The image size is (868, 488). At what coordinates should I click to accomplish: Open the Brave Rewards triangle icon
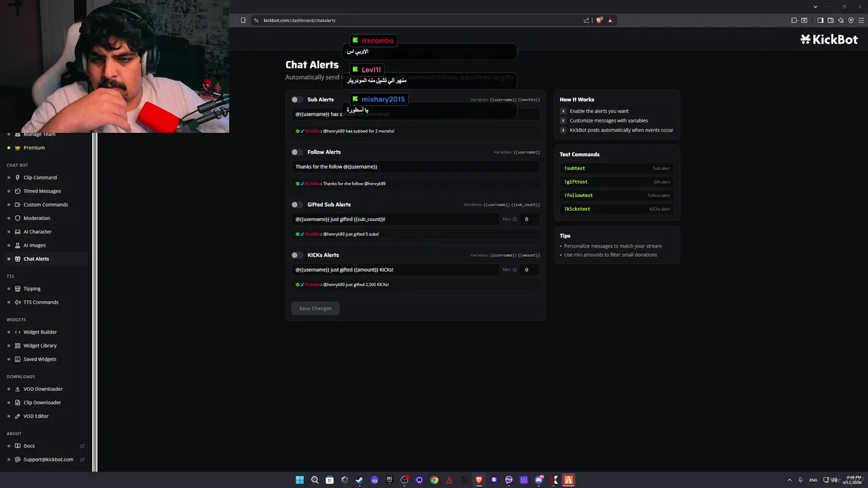pos(610,20)
